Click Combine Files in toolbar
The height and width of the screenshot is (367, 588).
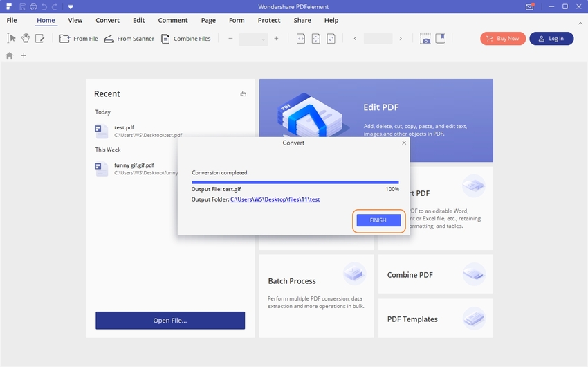185,39
